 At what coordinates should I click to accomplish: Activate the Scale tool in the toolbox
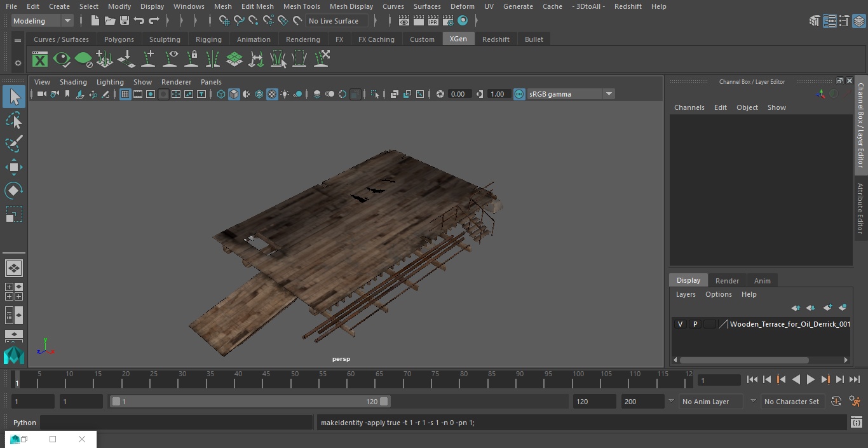point(14,214)
